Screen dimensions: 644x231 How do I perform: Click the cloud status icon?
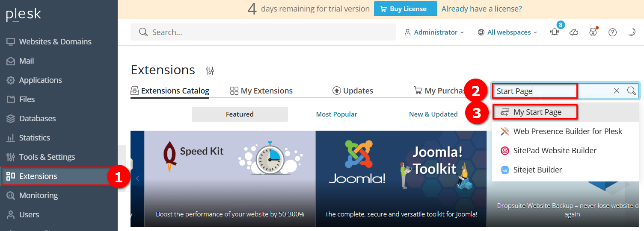(574, 32)
